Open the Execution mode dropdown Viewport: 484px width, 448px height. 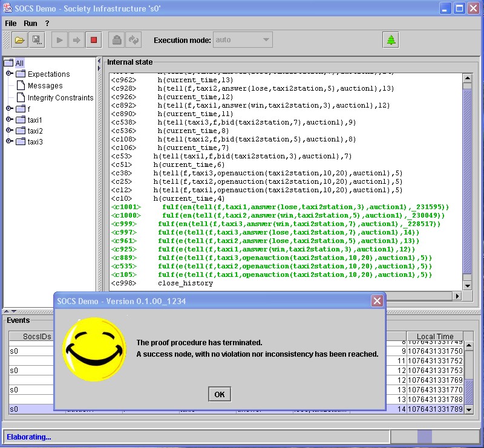pyautogui.click(x=243, y=41)
